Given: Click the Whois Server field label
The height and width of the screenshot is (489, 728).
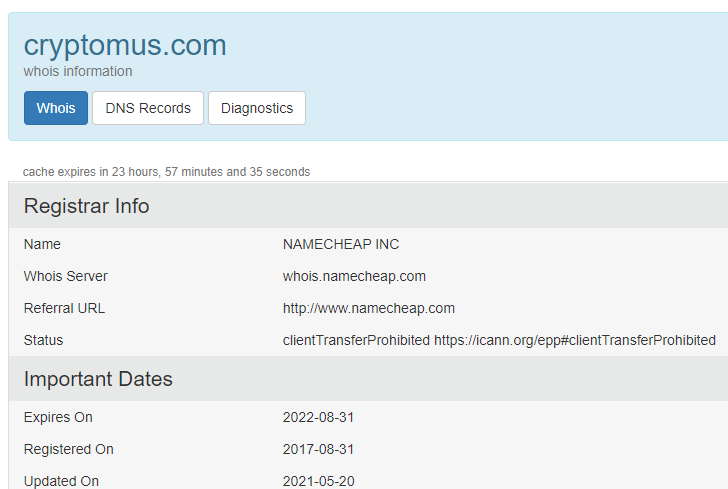Looking at the screenshot, I should click(66, 276).
